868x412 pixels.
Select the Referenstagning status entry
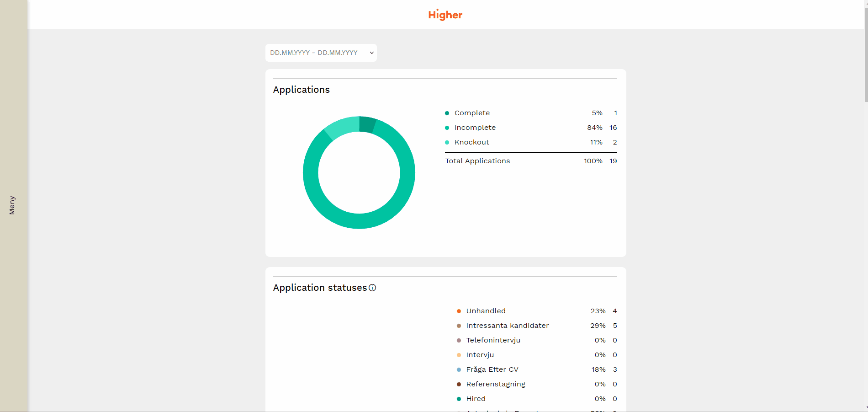click(495, 384)
